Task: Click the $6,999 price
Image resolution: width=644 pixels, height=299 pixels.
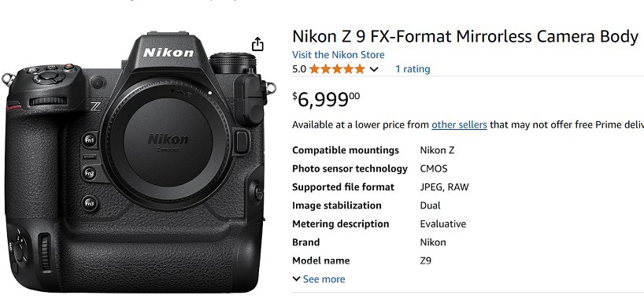Action: click(326, 99)
